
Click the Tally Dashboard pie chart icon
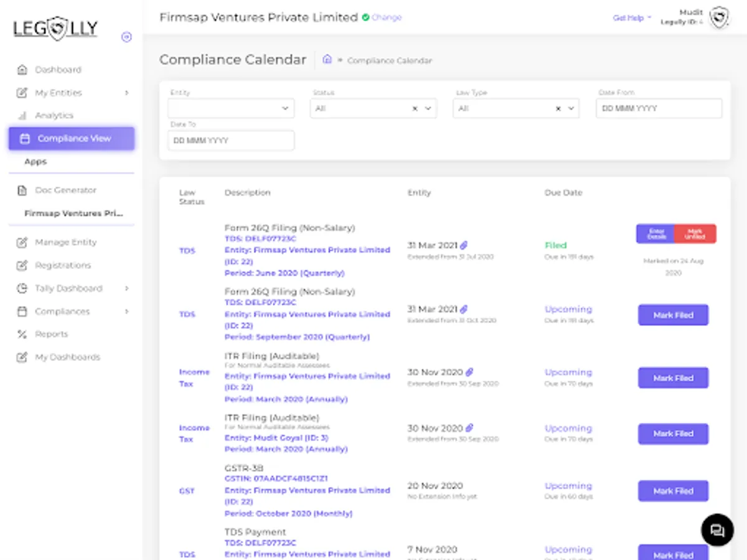point(22,289)
